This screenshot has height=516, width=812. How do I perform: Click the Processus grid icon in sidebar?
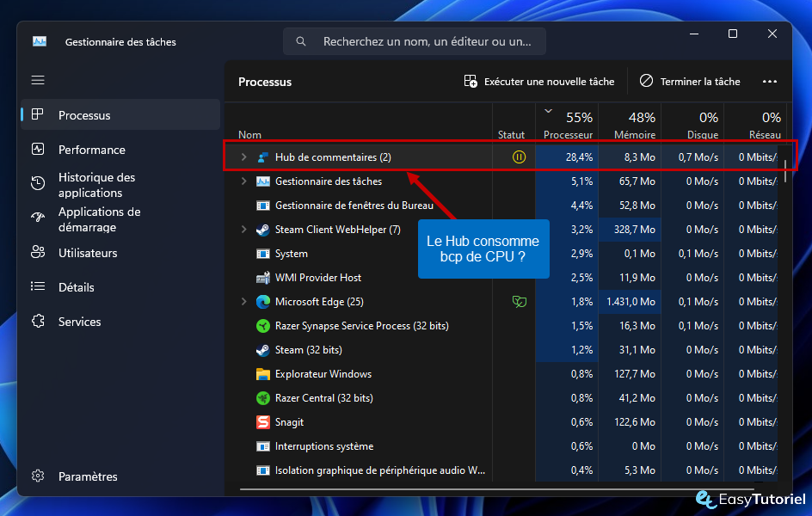pos(37,114)
